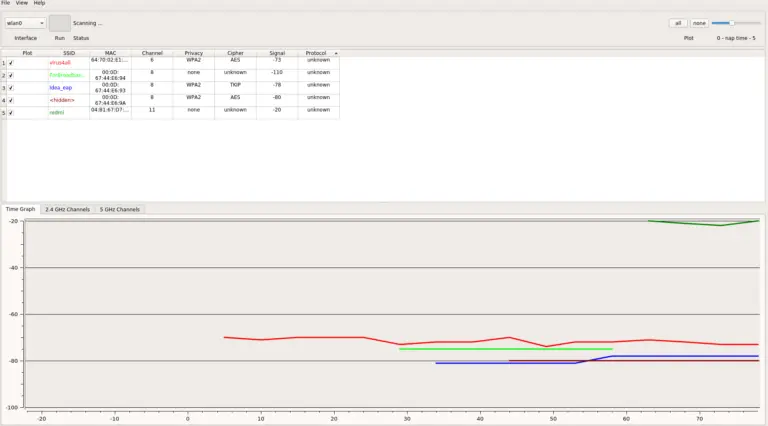The image size is (768, 426).
Task: Sort the list by Channel column header
Action: [152, 52]
